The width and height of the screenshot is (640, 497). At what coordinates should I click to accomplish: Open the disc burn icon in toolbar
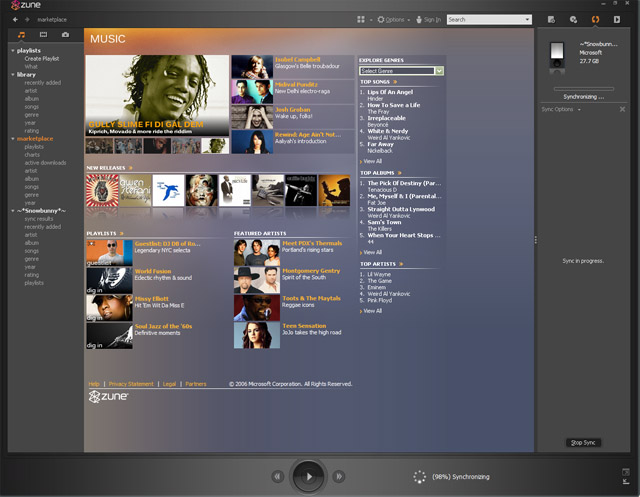(573, 20)
